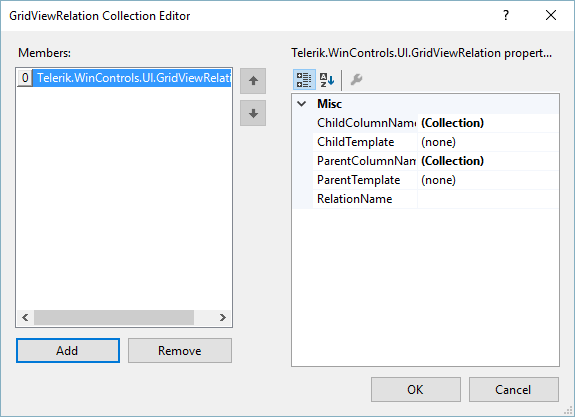Click the ParentColumnNames (Collection) value

pyautogui.click(x=453, y=161)
